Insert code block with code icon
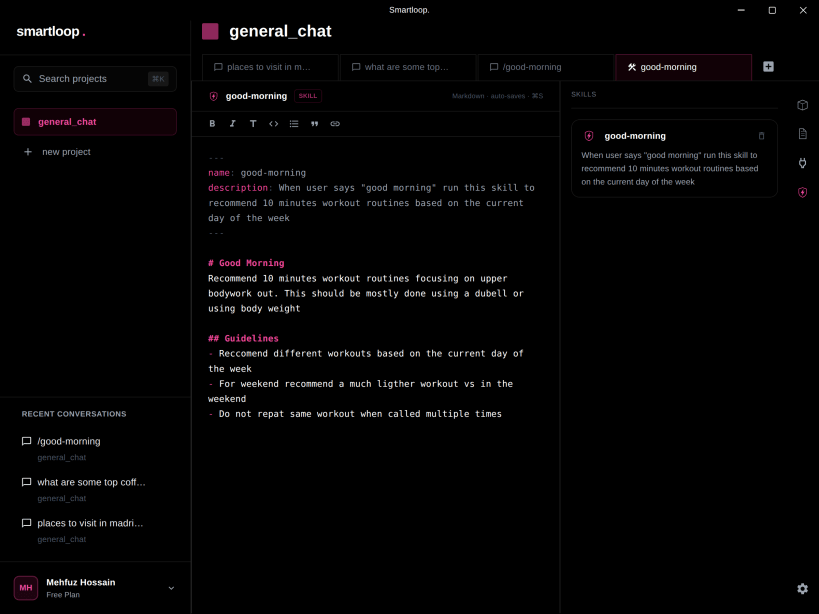The width and height of the screenshot is (819, 614). click(273, 124)
